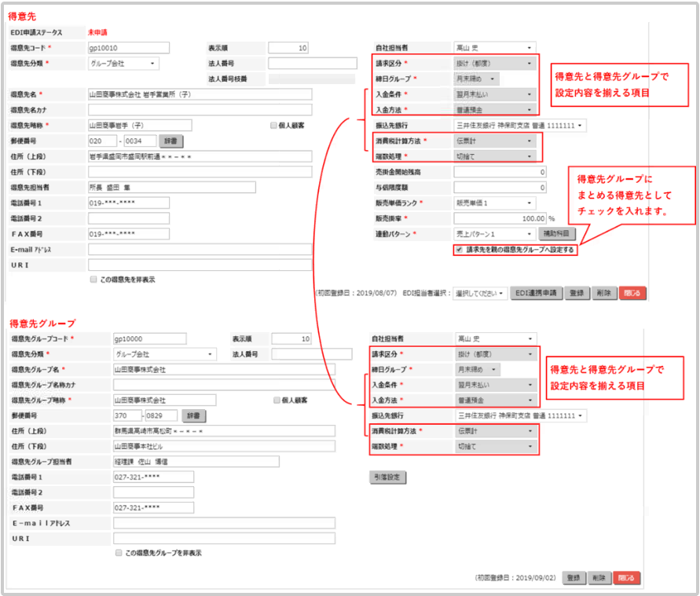Expand the 販売単価ランク dropdown
This screenshot has height=596, width=700.
click(495, 203)
